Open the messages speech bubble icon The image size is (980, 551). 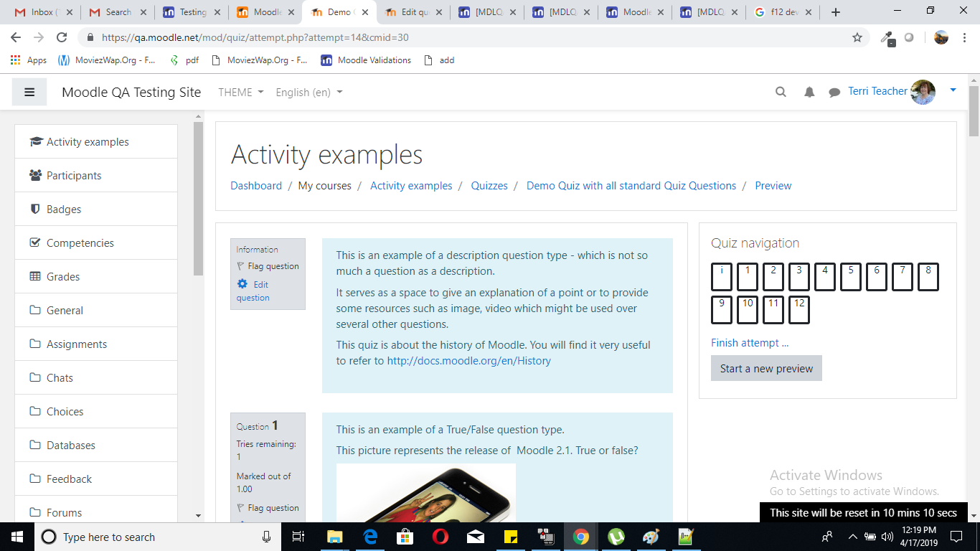[x=834, y=93]
